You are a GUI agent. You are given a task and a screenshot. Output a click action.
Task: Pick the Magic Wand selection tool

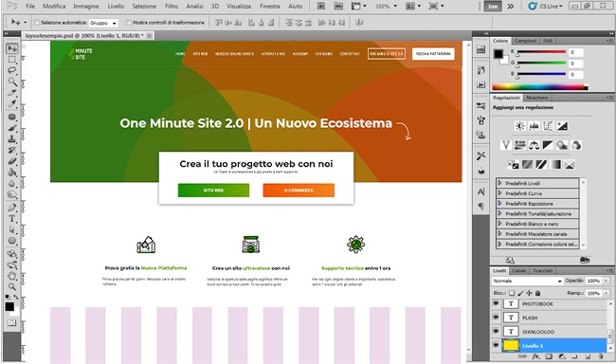(x=12, y=82)
